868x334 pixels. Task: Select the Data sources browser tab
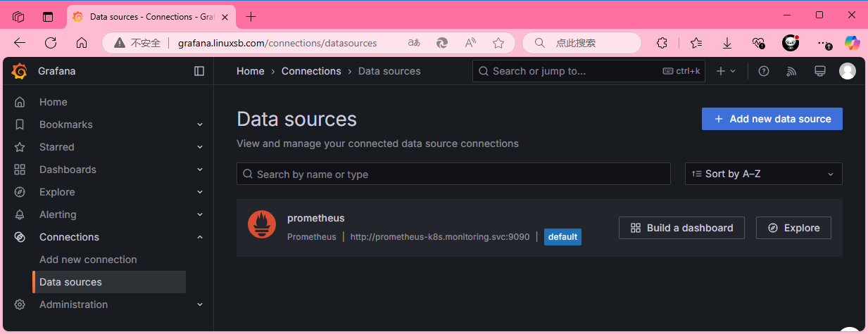pyautogui.click(x=153, y=16)
